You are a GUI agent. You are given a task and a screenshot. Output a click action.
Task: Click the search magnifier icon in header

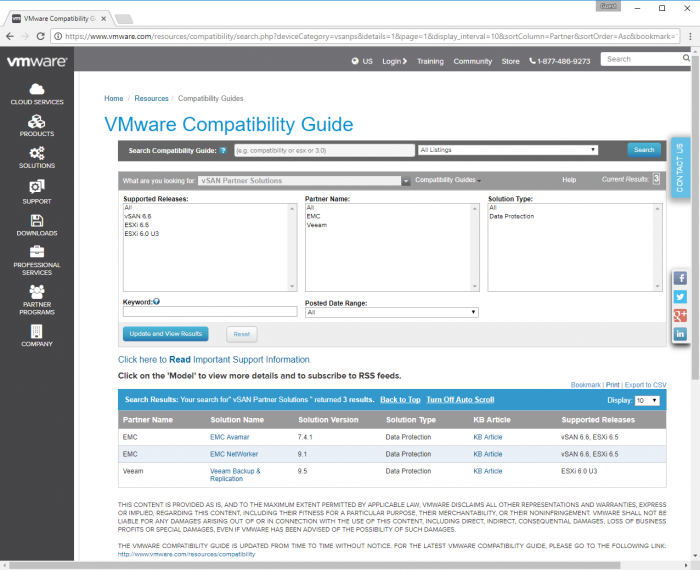[686, 58]
